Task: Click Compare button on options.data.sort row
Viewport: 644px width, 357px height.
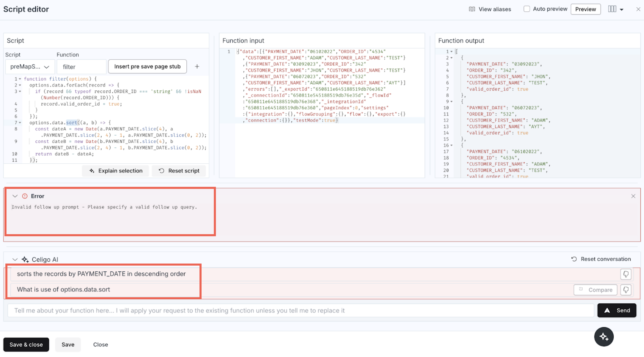Action: (x=595, y=290)
